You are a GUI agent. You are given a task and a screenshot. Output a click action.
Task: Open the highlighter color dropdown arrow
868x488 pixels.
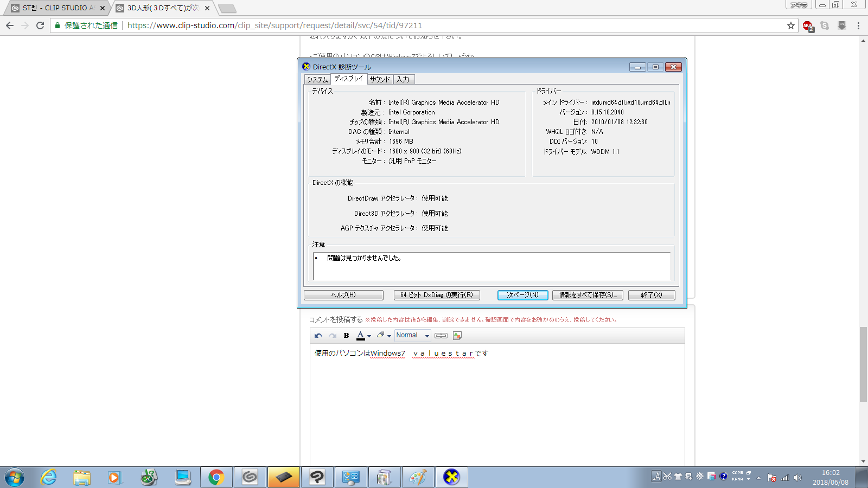(x=389, y=336)
